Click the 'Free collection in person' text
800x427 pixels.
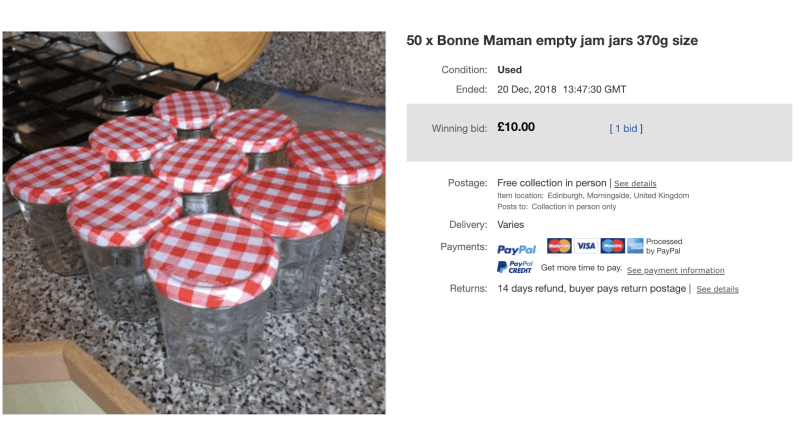coord(551,183)
